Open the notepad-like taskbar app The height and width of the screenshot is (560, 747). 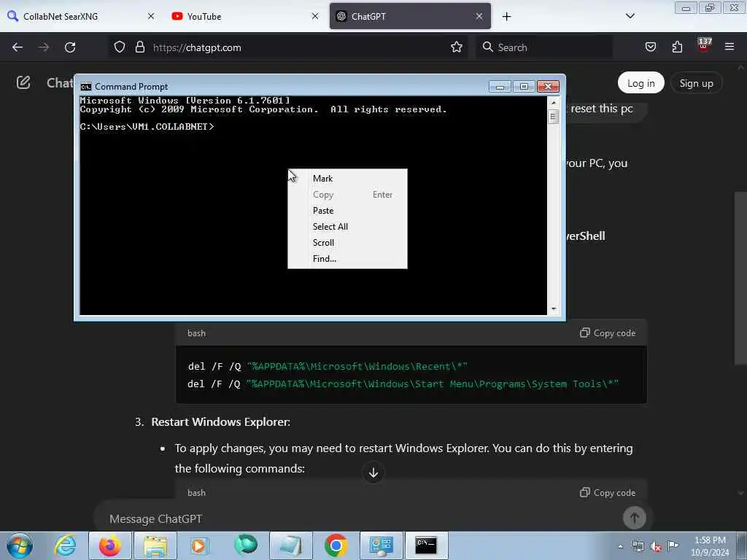pyautogui.click(x=290, y=545)
